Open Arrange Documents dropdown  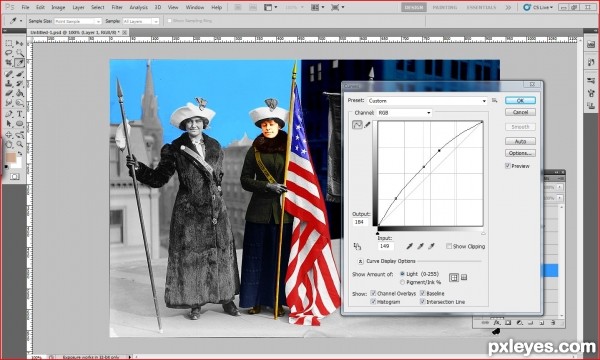[x=318, y=7]
